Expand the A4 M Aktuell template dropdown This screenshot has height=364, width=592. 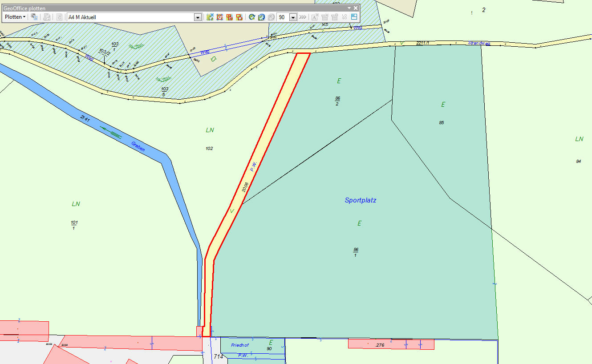[198, 17]
